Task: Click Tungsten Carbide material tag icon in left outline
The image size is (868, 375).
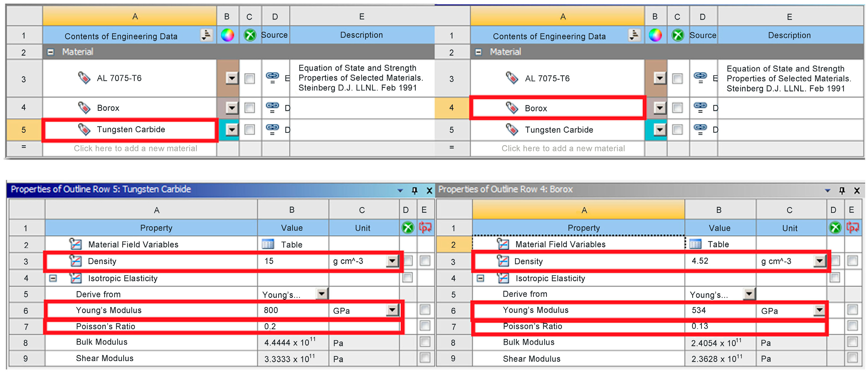Action: [84, 129]
